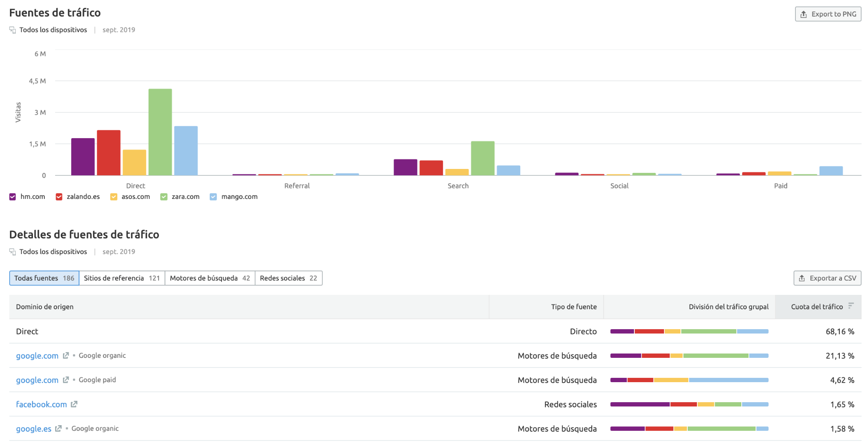Click the Export to PNG button
Viewport: 868px width, 446px height.
828,14
